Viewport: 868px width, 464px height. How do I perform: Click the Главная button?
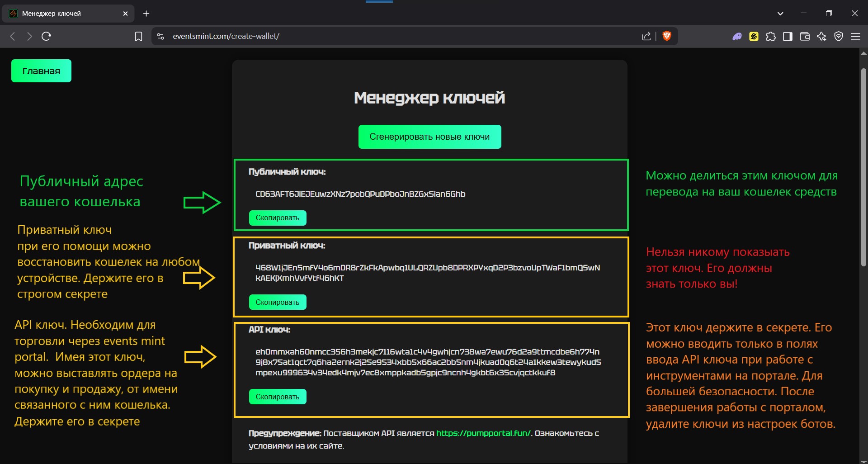tap(41, 71)
